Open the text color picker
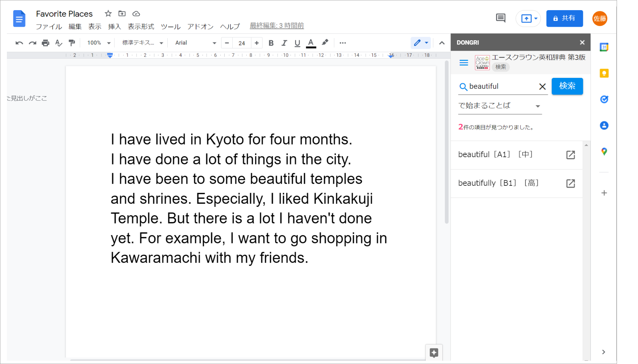This screenshot has height=364, width=638. [311, 43]
